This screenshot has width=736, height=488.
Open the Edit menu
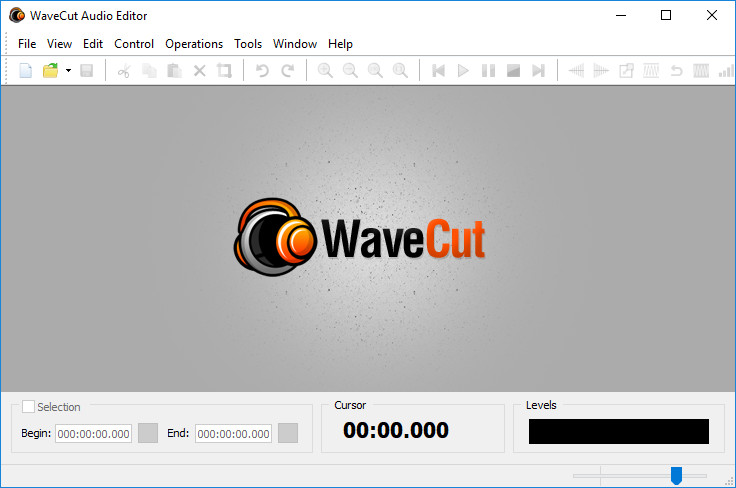click(93, 44)
